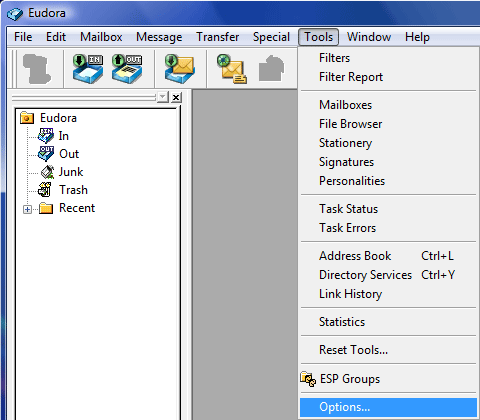
Task: Click the New Message toolbar icon
Action: click(232, 69)
